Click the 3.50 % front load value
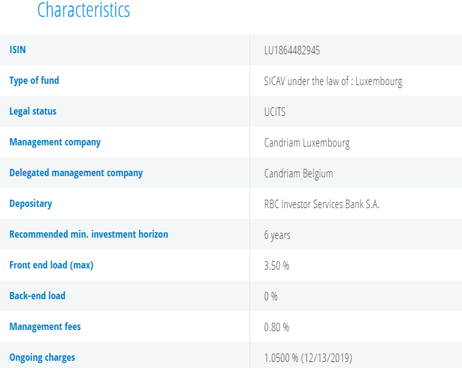Screen dimensions: 462x368 click(x=276, y=266)
